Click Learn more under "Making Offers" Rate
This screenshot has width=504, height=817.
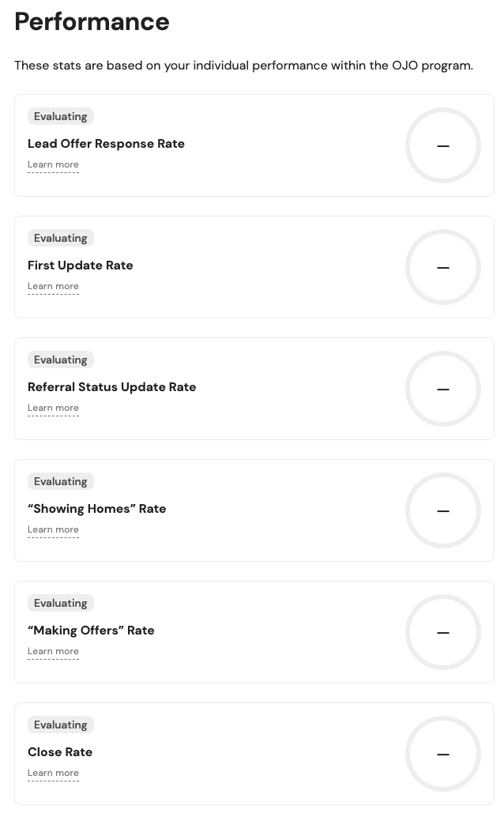click(53, 652)
